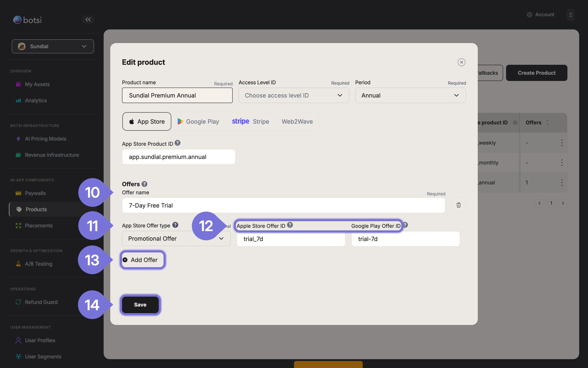The image size is (588, 368).
Task: Show App Store Offer type help
Action: tap(175, 225)
